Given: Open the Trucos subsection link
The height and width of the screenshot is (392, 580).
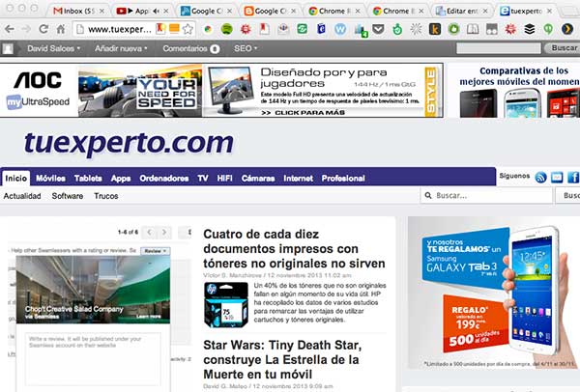Looking at the screenshot, I should 105,196.
